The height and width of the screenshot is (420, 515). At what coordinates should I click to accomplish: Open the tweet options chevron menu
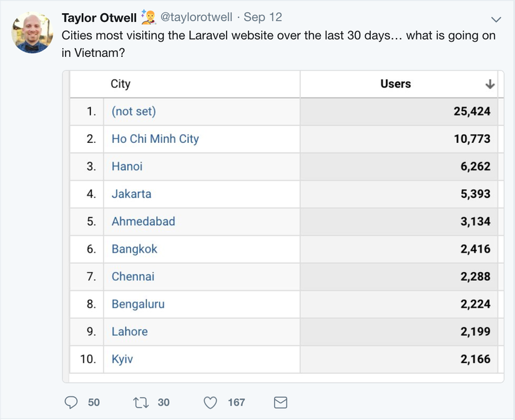coord(496,19)
